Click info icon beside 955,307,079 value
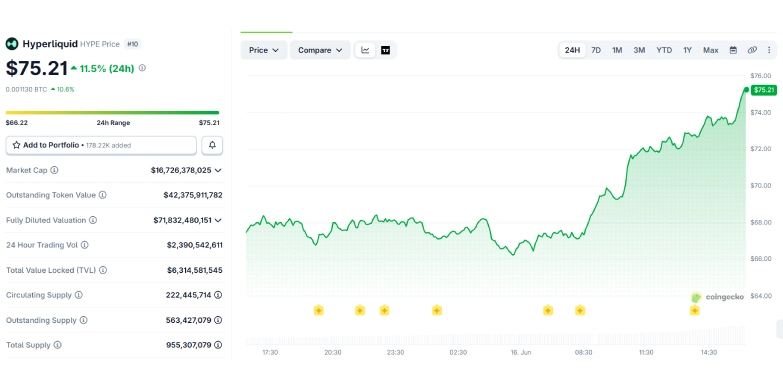 coord(218,345)
